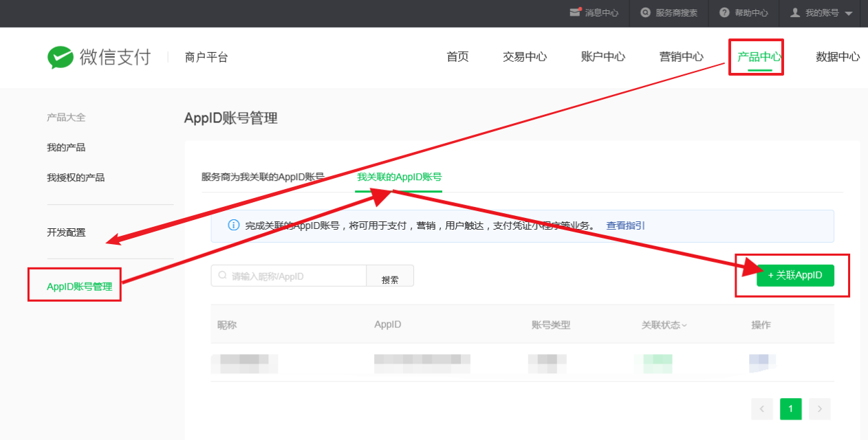This screenshot has height=440, width=868.
Task: Go to previous page arrow
Action: tap(762, 409)
